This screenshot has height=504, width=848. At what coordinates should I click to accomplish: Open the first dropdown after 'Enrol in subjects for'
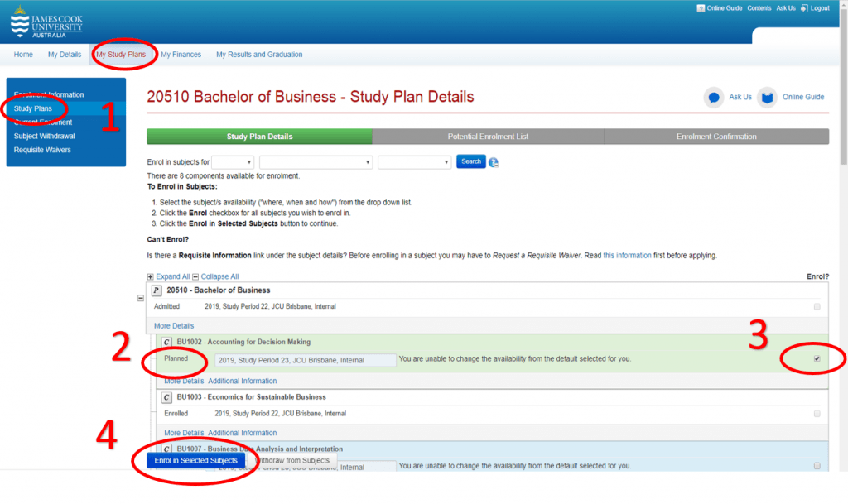233,162
